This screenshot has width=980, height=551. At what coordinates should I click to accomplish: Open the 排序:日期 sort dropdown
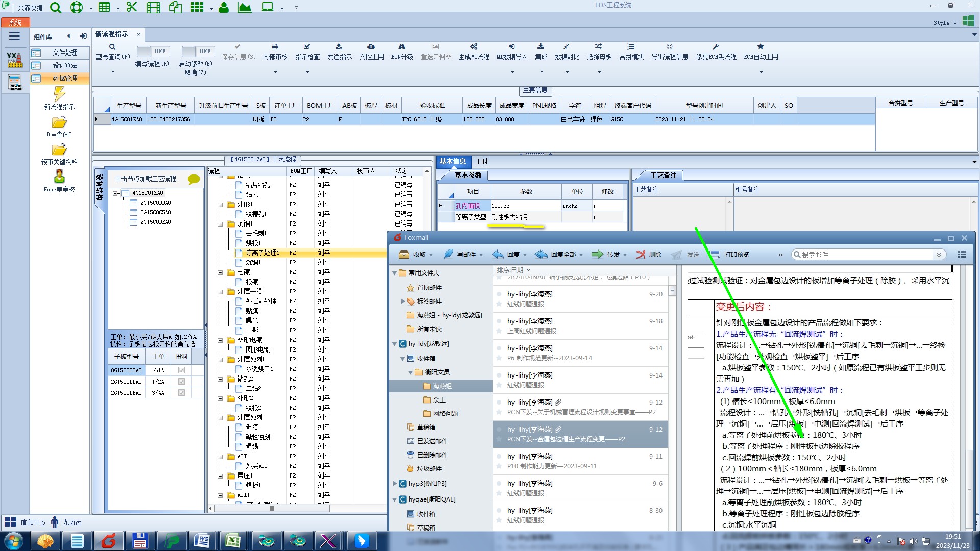513,270
